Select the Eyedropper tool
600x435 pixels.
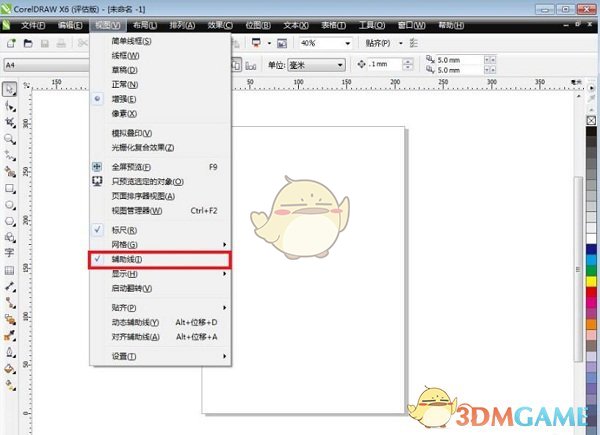click(x=10, y=336)
